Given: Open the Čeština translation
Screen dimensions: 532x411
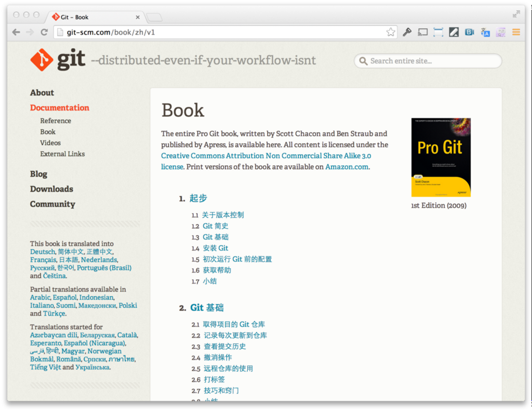Looking at the screenshot, I should coord(55,276).
